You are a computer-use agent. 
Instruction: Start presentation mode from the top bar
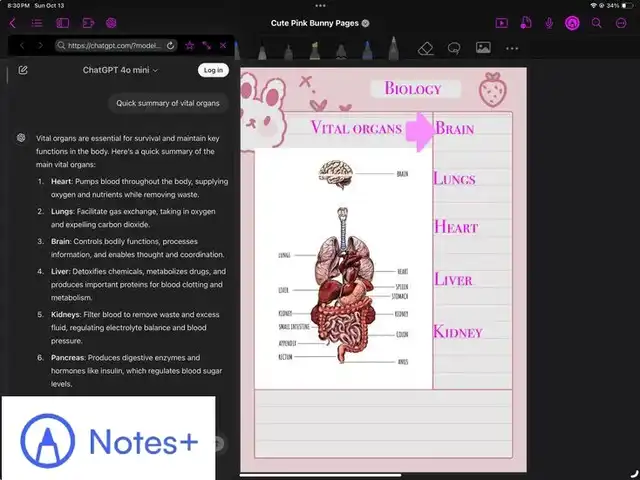click(x=502, y=22)
